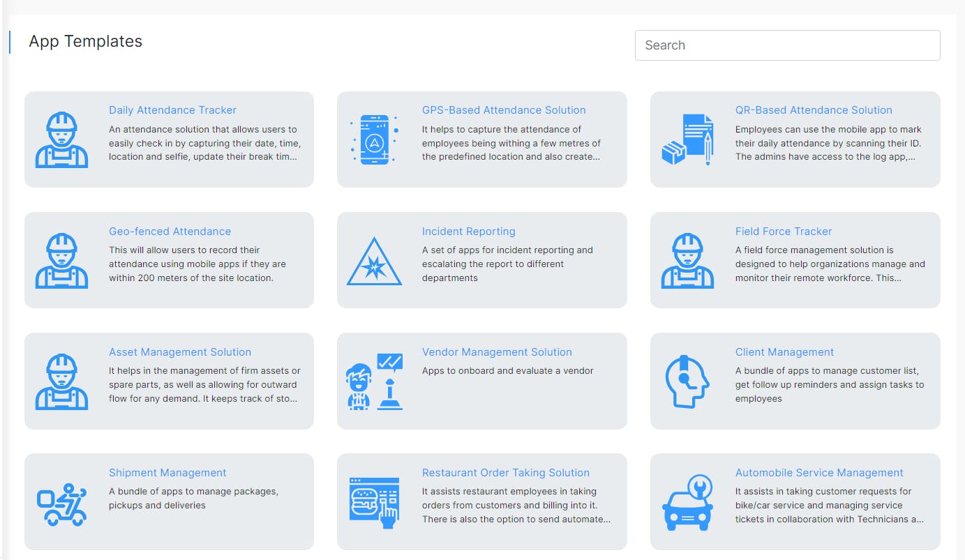The image size is (965, 560).
Task: Click text "It assists restaurant employees in taking"
Action: pos(509,492)
